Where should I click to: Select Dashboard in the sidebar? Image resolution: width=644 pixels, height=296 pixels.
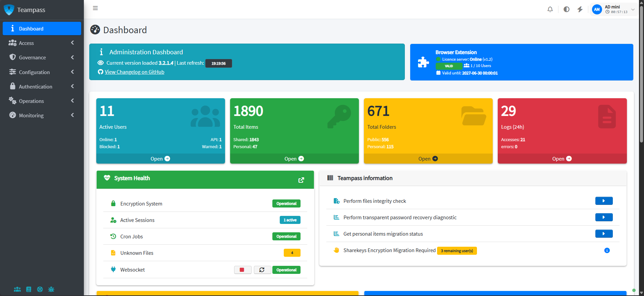point(42,28)
